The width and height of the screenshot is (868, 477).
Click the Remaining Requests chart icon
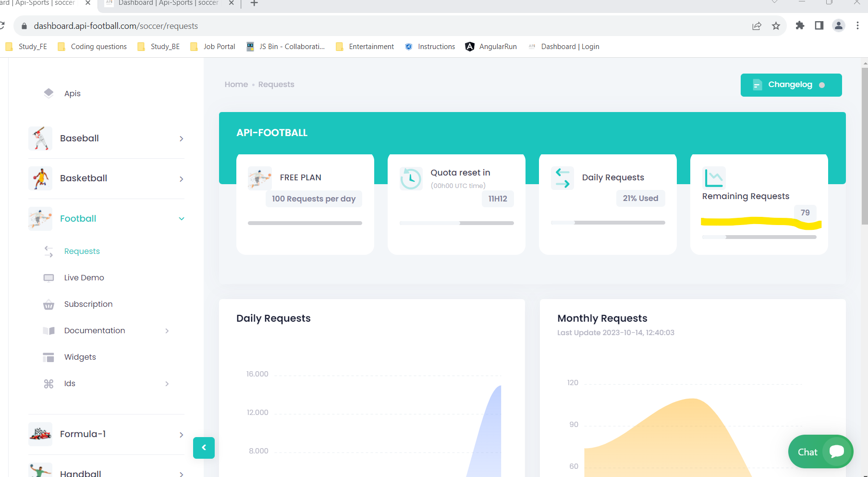(x=714, y=178)
